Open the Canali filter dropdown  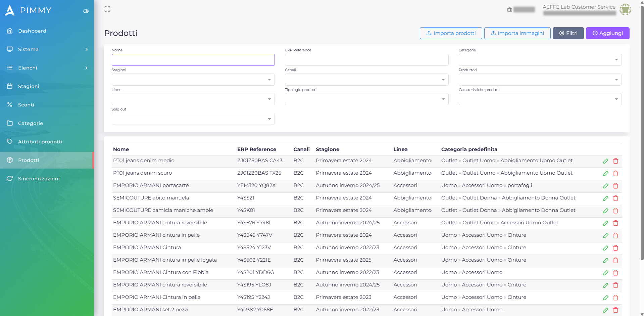pos(366,80)
